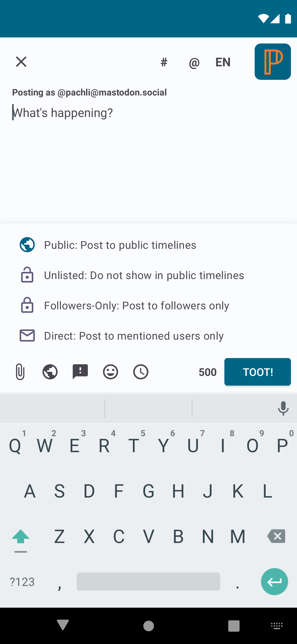Tap the clock schedule post icon
Screen dimensions: 297x644
pyautogui.click(x=141, y=372)
